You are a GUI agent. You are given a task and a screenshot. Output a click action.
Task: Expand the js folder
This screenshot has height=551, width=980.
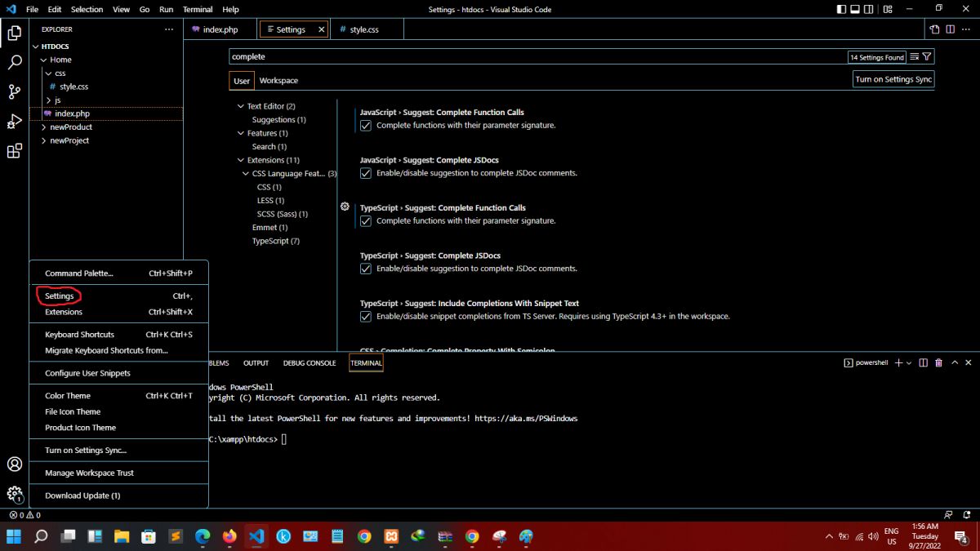pyautogui.click(x=57, y=100)
